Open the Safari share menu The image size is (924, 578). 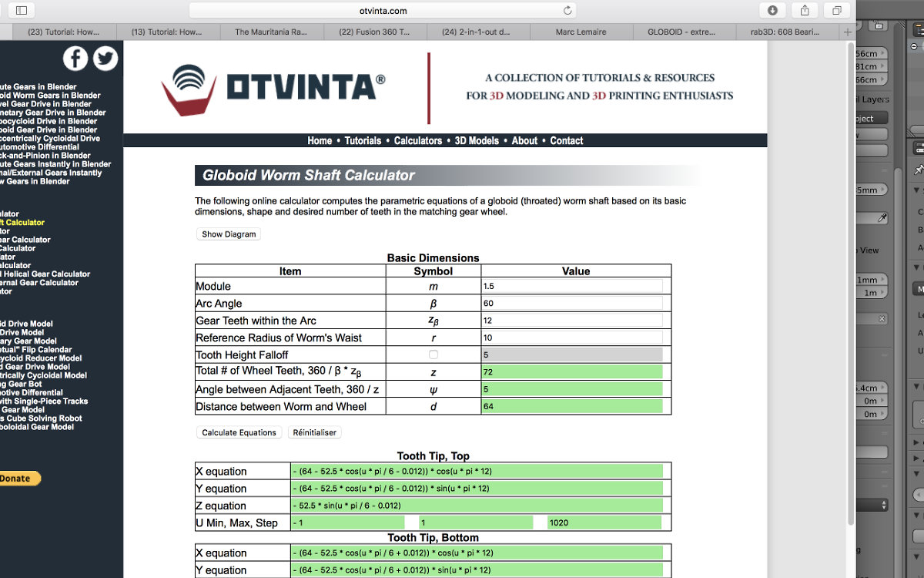point(804,11)
